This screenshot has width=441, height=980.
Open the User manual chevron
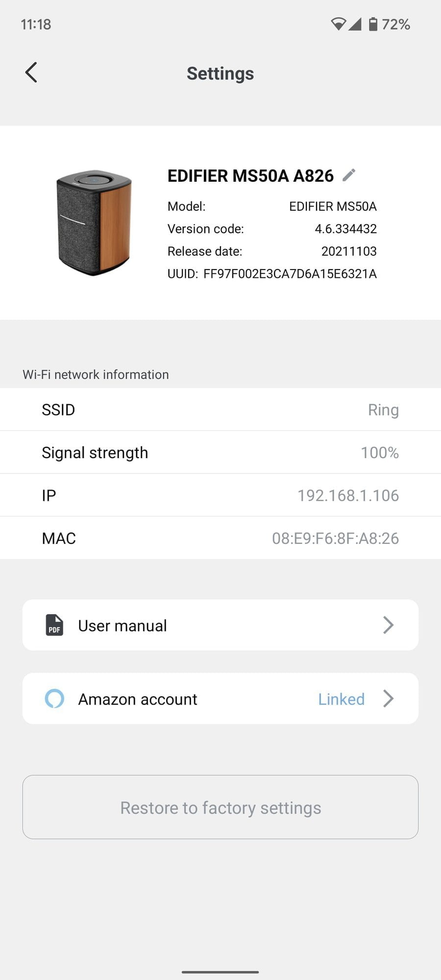pos(388,625)
